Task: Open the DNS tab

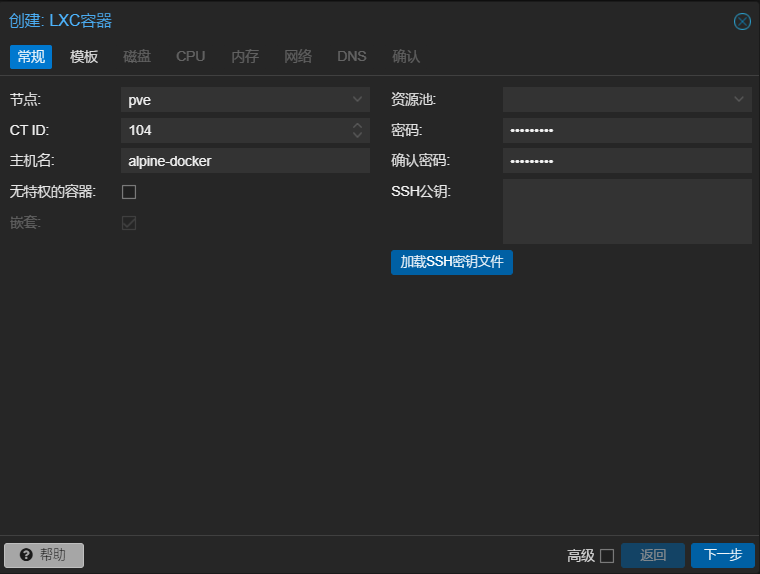Action: [352, 57]
